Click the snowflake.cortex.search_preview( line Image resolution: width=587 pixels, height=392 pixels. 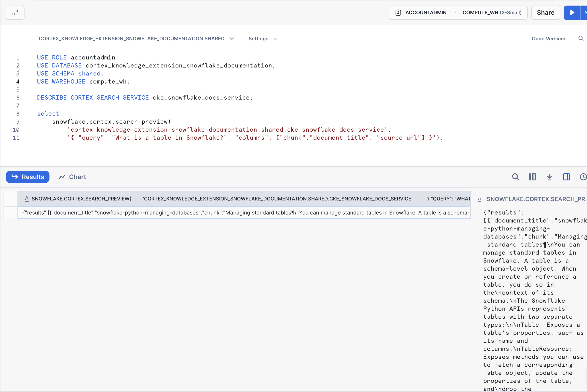[112, 122]
